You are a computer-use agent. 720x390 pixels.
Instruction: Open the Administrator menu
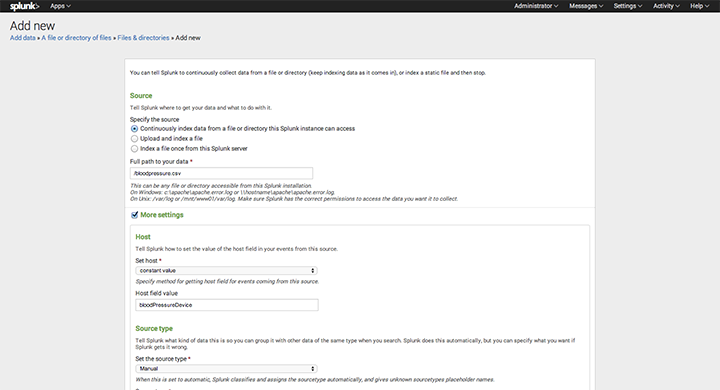pyautogui.click(x=536, y=6)
